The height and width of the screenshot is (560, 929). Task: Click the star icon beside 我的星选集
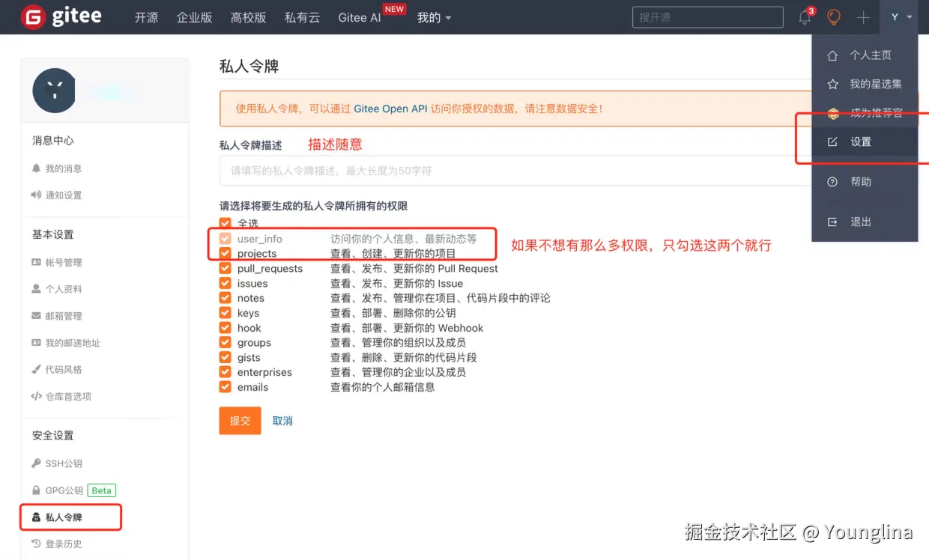pyautogui.click(x=832, y=84)
